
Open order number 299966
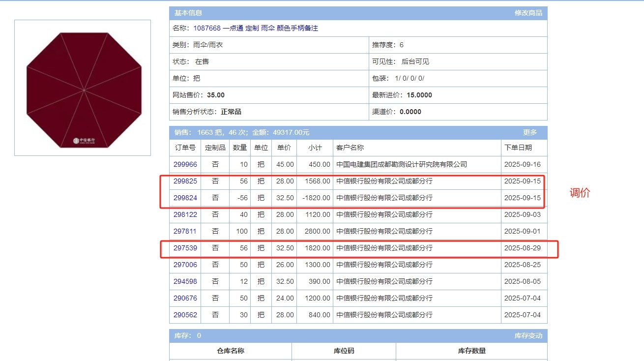click(x=185, y=164)
